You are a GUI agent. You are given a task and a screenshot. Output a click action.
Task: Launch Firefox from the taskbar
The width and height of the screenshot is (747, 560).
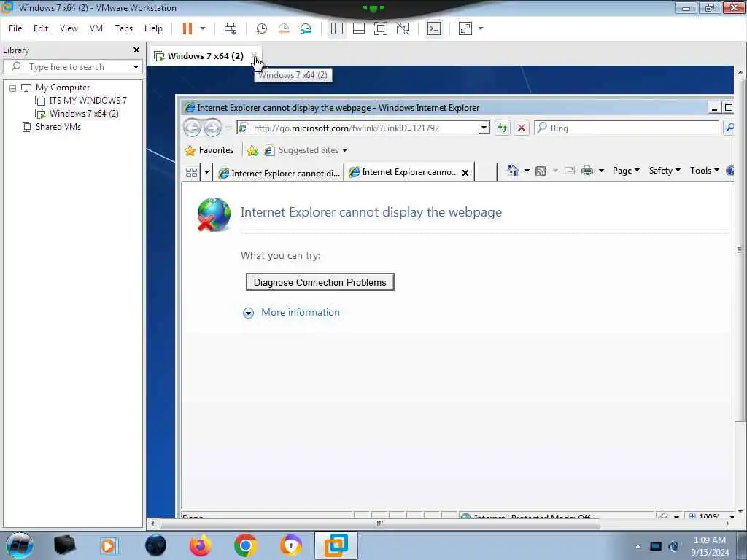click(x=201, y=545)
